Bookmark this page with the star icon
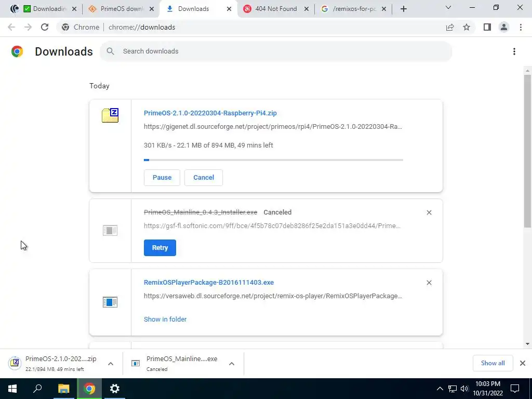Image resolution: width=532 pixels, height=399 pixels. pos(467,27)
